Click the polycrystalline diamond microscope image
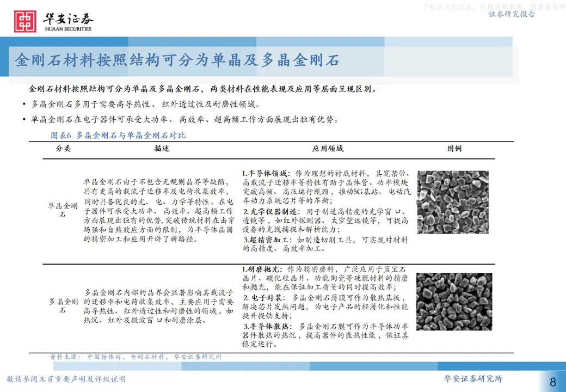 click(x=454, y=302)
